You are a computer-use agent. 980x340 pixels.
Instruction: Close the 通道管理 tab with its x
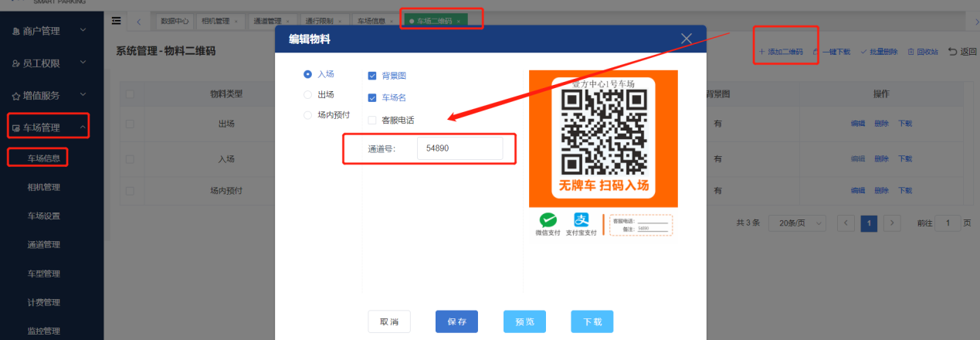[287, 21]
